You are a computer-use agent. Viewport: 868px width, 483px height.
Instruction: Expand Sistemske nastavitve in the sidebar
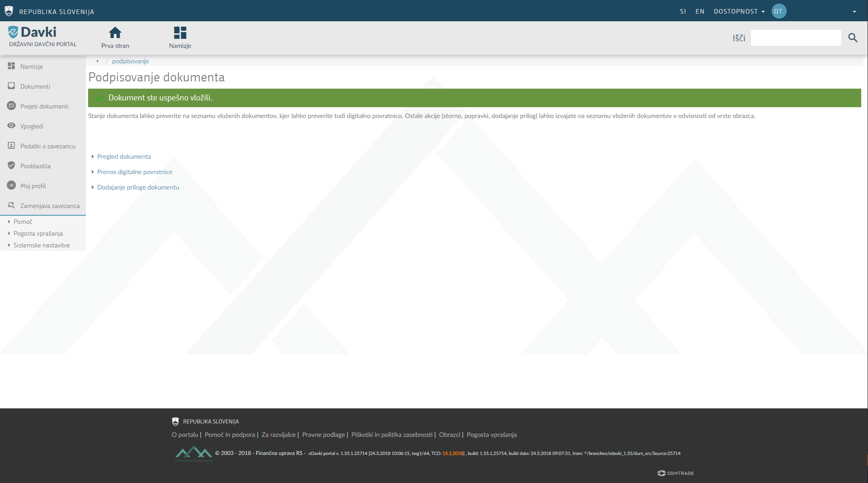click(x=42, y=245)
